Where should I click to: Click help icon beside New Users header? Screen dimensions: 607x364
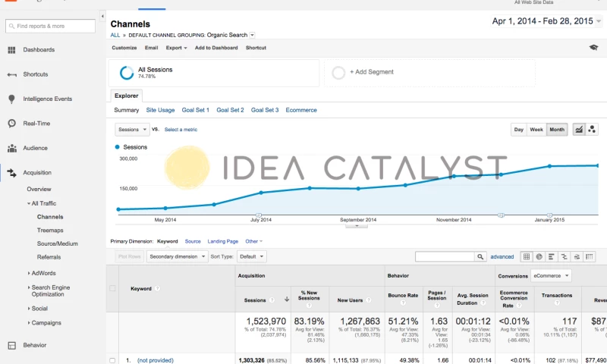click(369, 300)
